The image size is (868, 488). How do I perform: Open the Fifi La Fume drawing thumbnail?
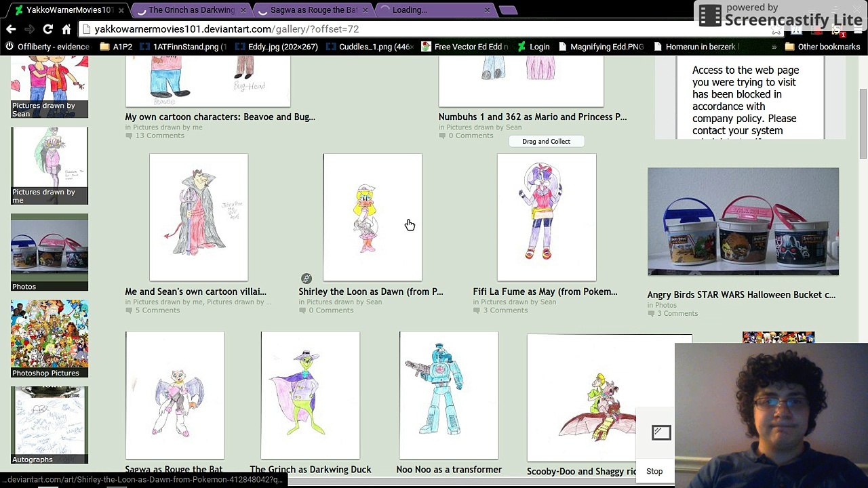click(547, 217)
